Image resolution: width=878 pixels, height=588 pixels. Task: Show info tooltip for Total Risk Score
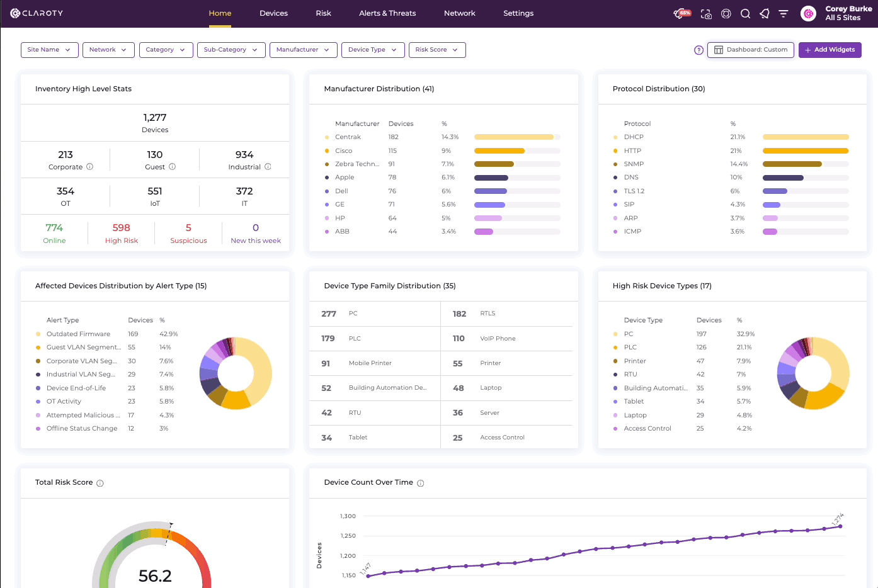pos(100,483)
